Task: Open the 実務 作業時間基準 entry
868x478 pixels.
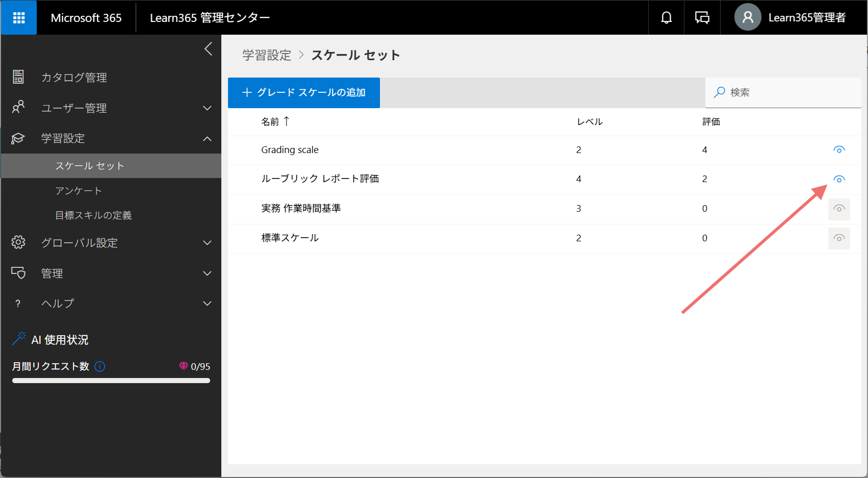Action: [x=301, y=209]
